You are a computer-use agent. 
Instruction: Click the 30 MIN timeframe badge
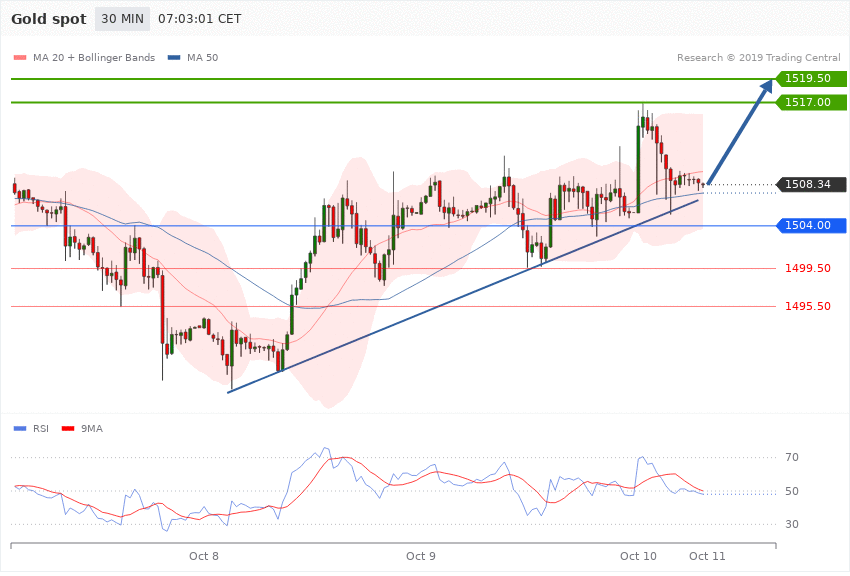click(x=123, y=19)
